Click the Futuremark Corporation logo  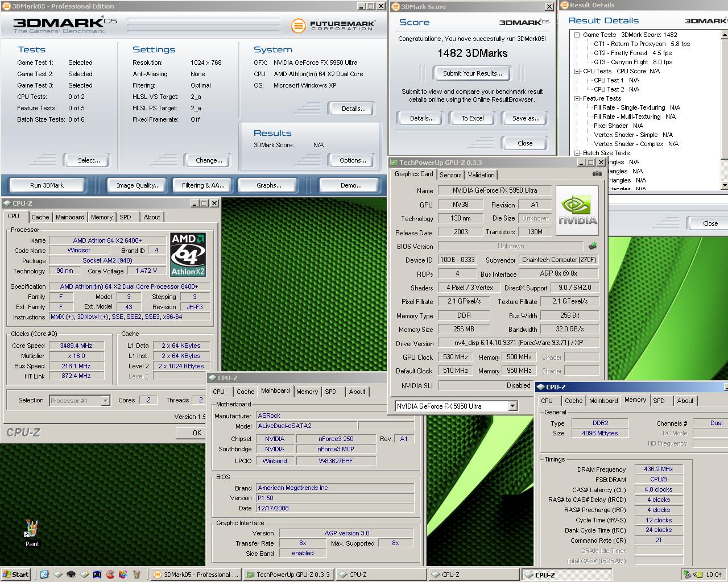(x=333, y=26)
